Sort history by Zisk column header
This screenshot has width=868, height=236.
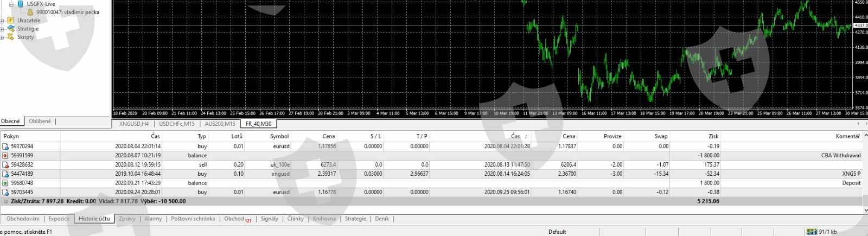tap(713, 136)
